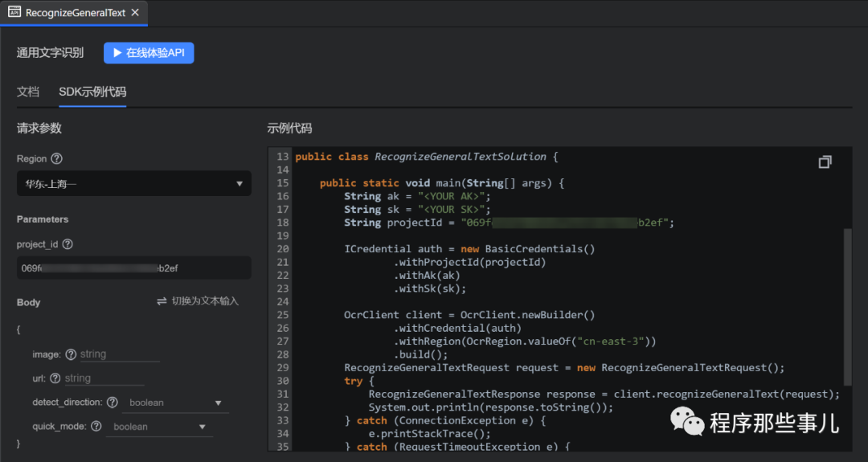This screenshot has width=868, height=462.
Task: Click the e.printStackTrace() code line
Action: pyautogui.click(x=429, y=434)
